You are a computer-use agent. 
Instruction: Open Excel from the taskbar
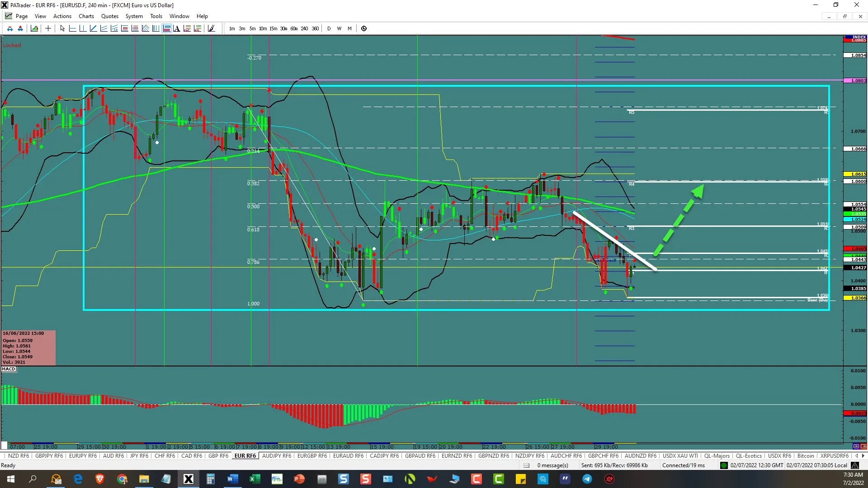click(x=255, y=479)
